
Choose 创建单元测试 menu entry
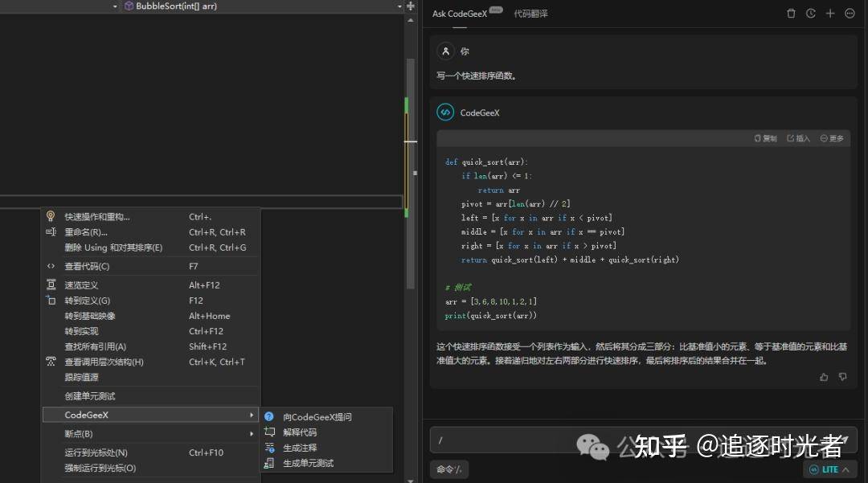(150, 396)
